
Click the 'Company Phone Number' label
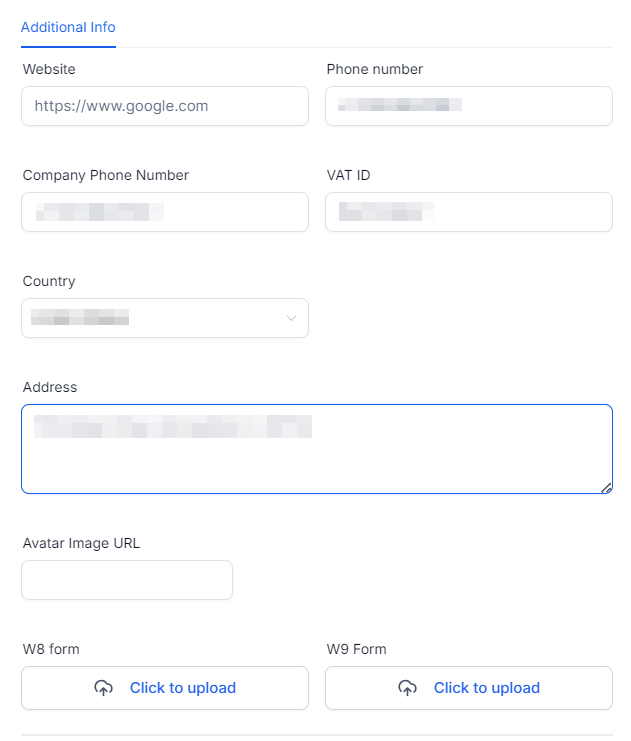pos(106,175)
